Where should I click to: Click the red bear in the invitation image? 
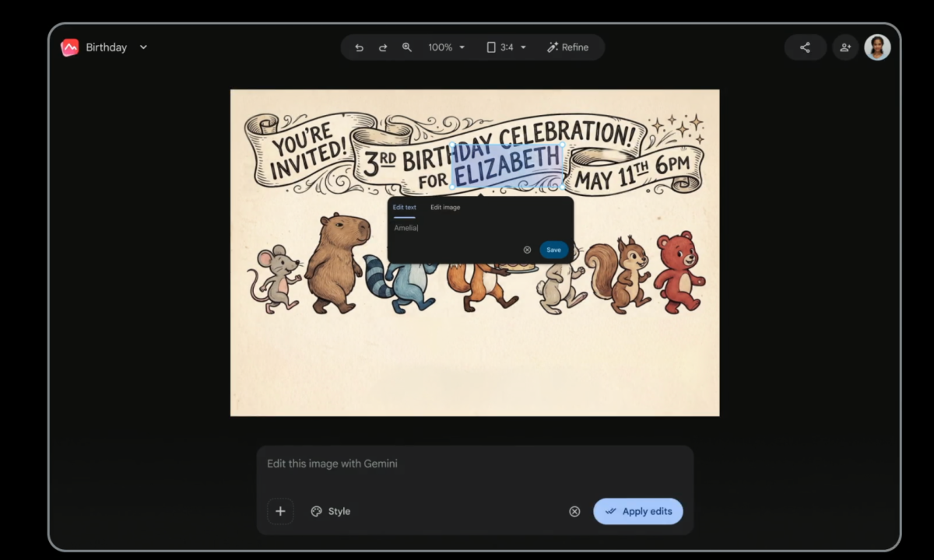[x=679, y=271]
